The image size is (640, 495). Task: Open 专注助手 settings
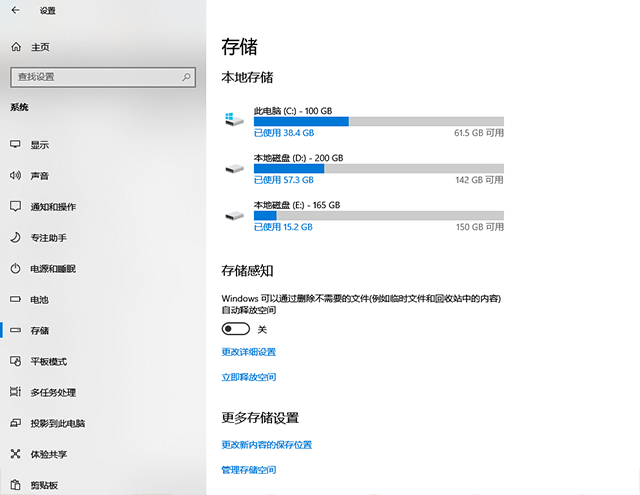point(49,238)
